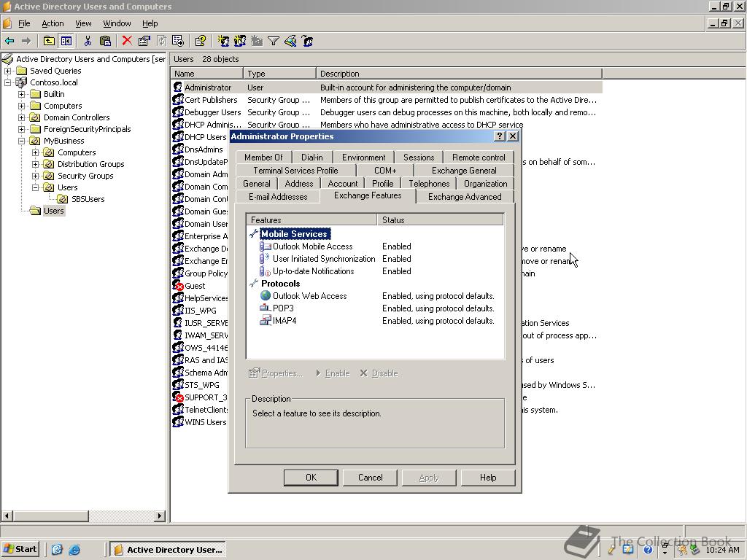The width and height of the screenshot is (747, 560).
Task: Select the IMAP4 protocol item
Action: pyautogui.click(x=285, y=321)
